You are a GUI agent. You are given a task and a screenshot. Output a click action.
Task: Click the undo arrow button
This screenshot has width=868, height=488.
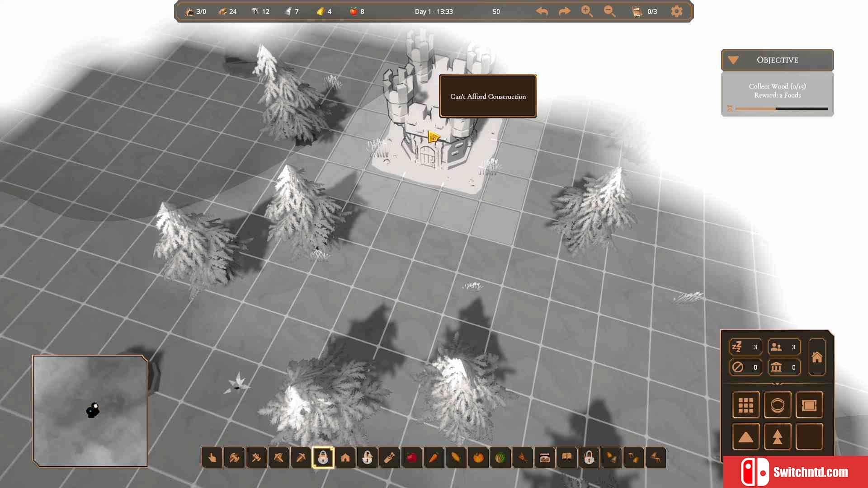tap(542, 11)
